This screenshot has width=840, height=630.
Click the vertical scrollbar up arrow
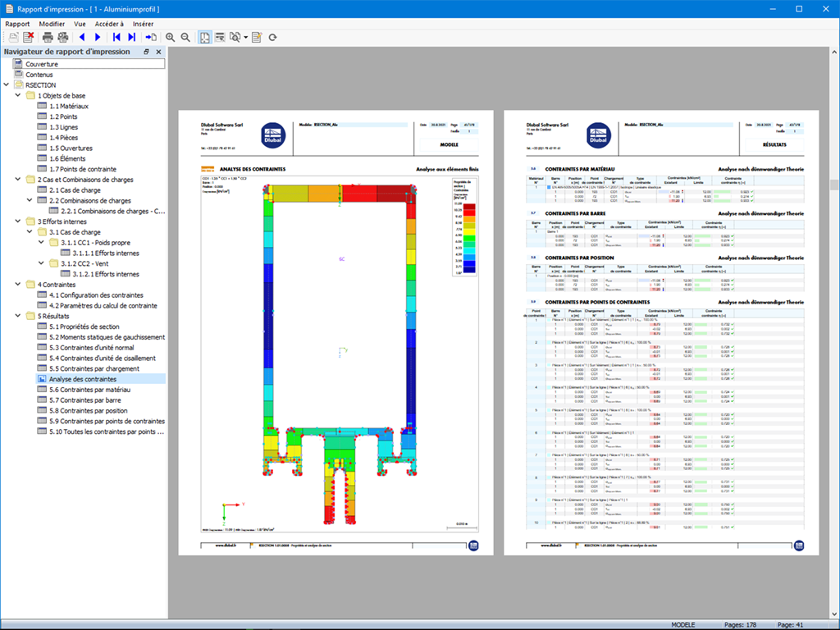834,52
